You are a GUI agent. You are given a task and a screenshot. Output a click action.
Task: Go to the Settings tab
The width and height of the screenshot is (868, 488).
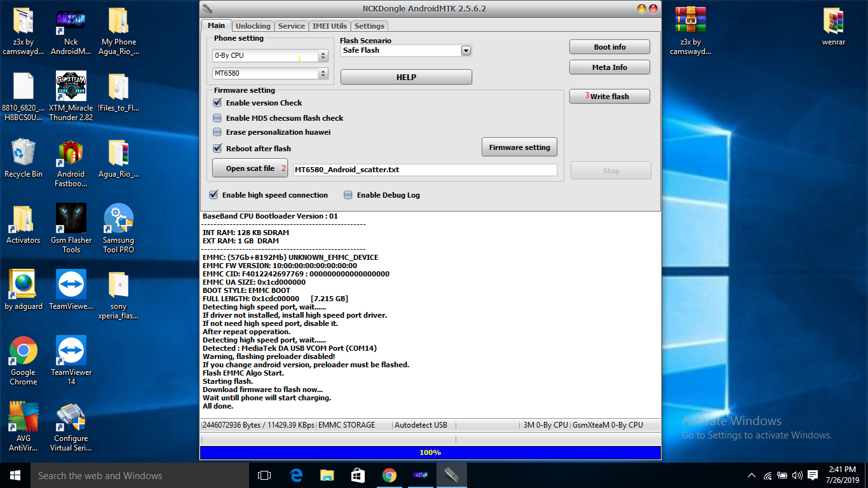pos(369,26)
